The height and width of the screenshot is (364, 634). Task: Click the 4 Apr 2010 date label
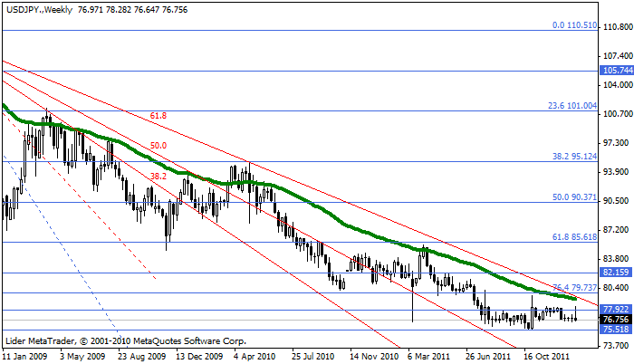click(255, 357)
